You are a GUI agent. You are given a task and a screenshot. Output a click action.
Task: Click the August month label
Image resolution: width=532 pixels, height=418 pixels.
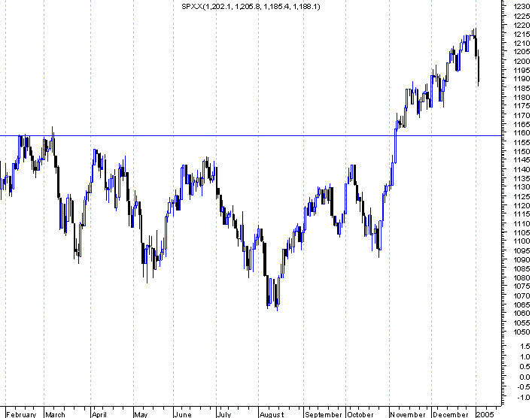[x=272, y=414]
